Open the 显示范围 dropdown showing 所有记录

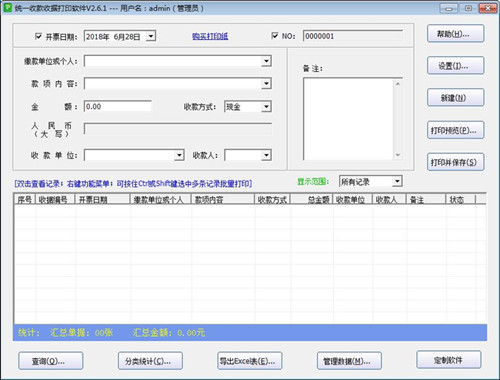coord(397,181)
